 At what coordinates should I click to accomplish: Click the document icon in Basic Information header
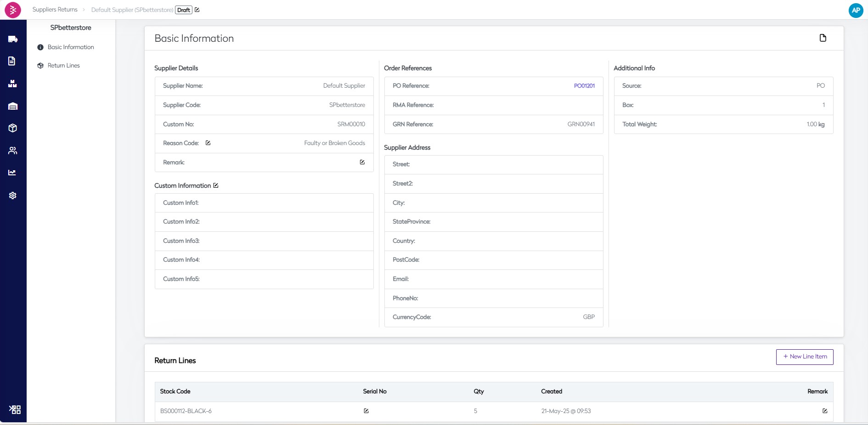pos(823,38)
